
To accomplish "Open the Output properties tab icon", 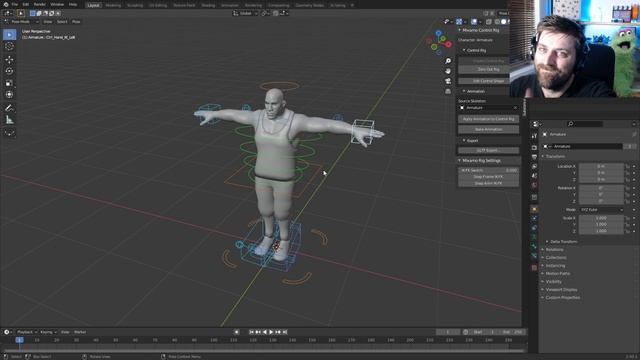I will click(x=534, y=157).
